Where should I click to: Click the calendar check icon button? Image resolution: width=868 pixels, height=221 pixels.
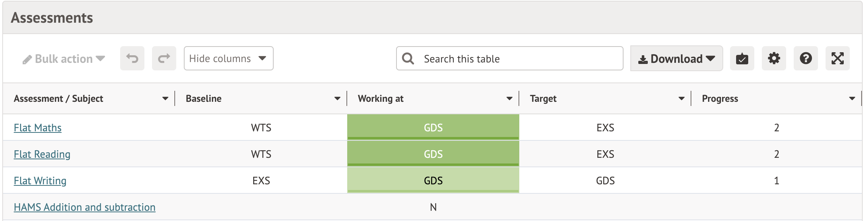point(742,59)
